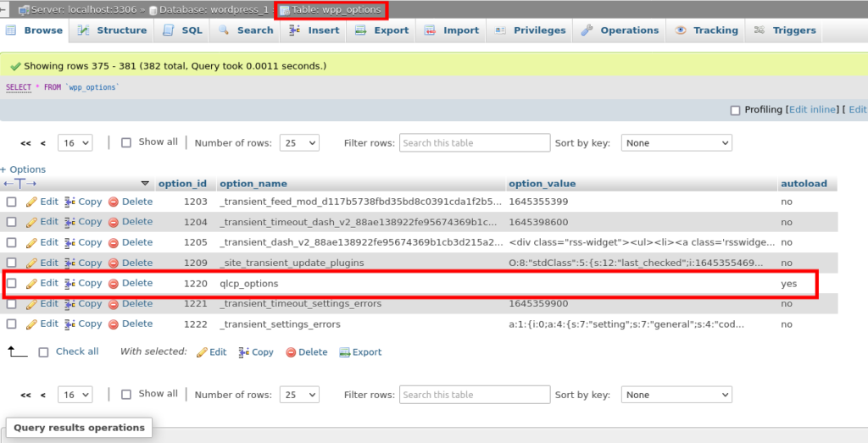
Task: Open the Privileges tab
Action: pyautogui.click(x=531, y=30)
